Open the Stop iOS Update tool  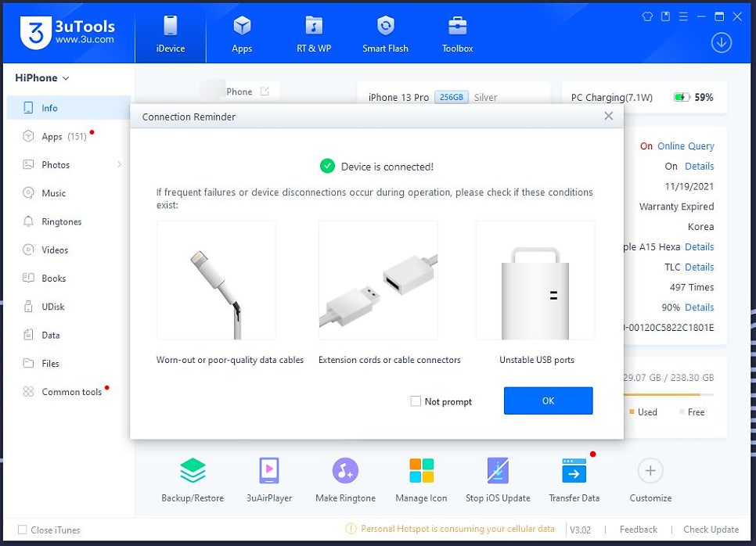pos(498,480)
